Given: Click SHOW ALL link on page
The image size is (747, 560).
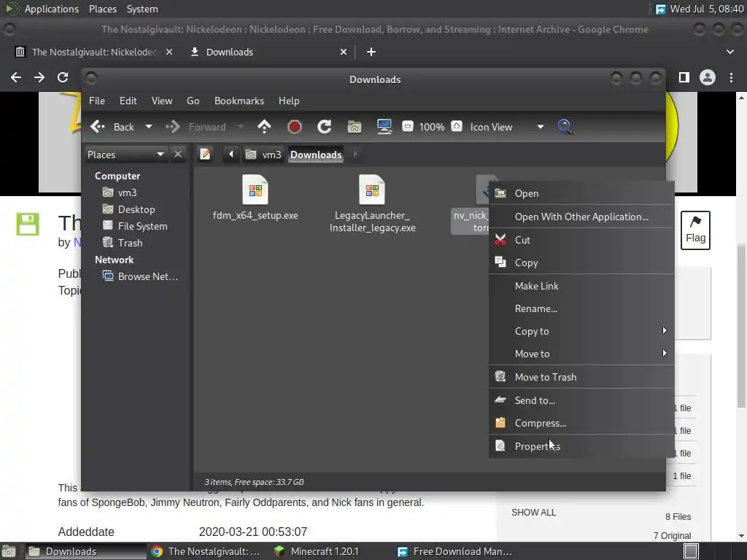Looking at the screenshot, I should [x=533, y=513].
